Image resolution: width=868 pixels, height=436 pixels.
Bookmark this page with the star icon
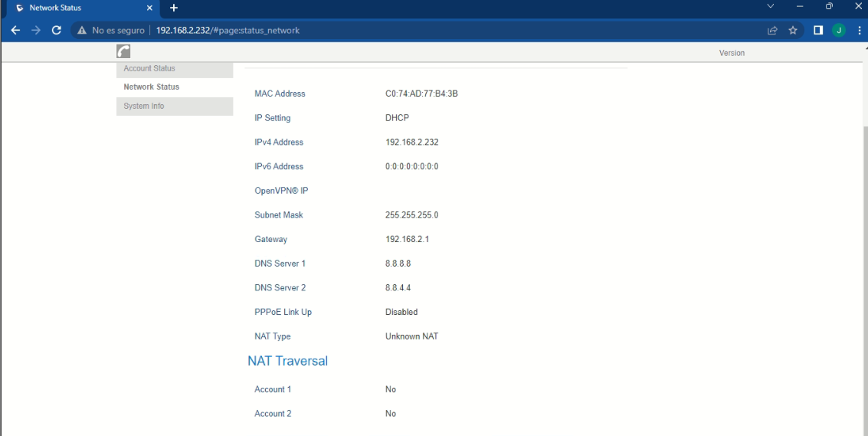(x=793, y=31)
